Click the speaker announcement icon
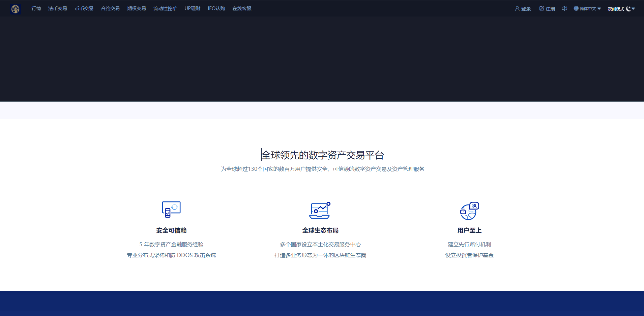 point(564,8)
